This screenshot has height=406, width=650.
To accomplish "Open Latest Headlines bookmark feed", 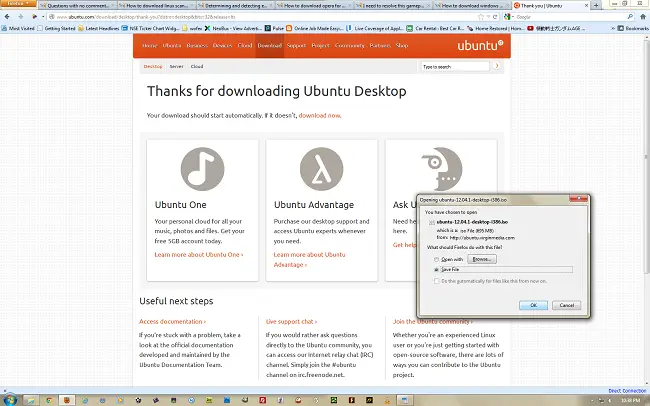I will point(98,28).
